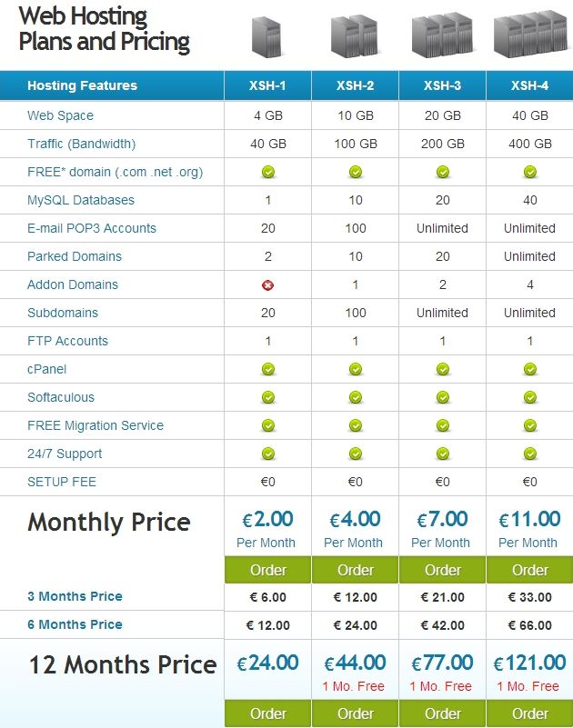Viewport: 573px width, 728px height.
Task: Click the two-server icon above XSH-2
Action: [354, 35]
